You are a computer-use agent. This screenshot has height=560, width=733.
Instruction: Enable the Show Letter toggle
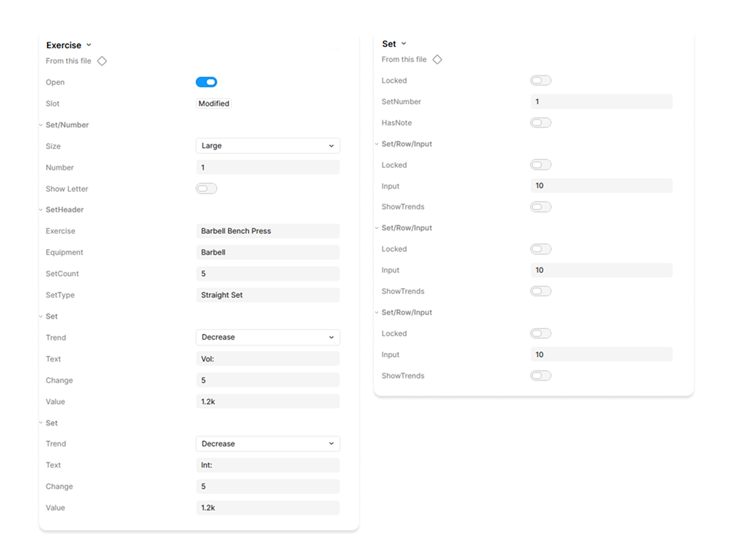tap(206, 189)
